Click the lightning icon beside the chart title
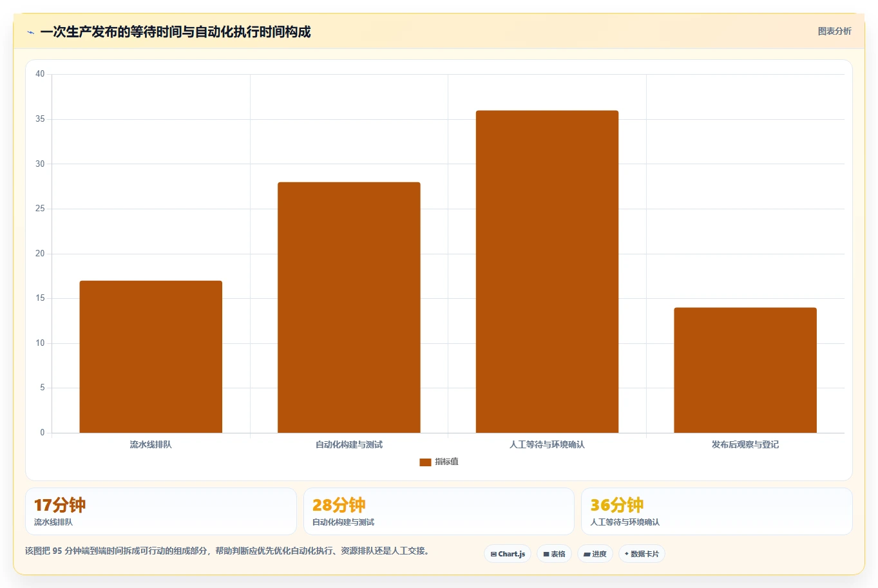The width and height of the screenshot is (878, 588). click(x=30, y=32)
